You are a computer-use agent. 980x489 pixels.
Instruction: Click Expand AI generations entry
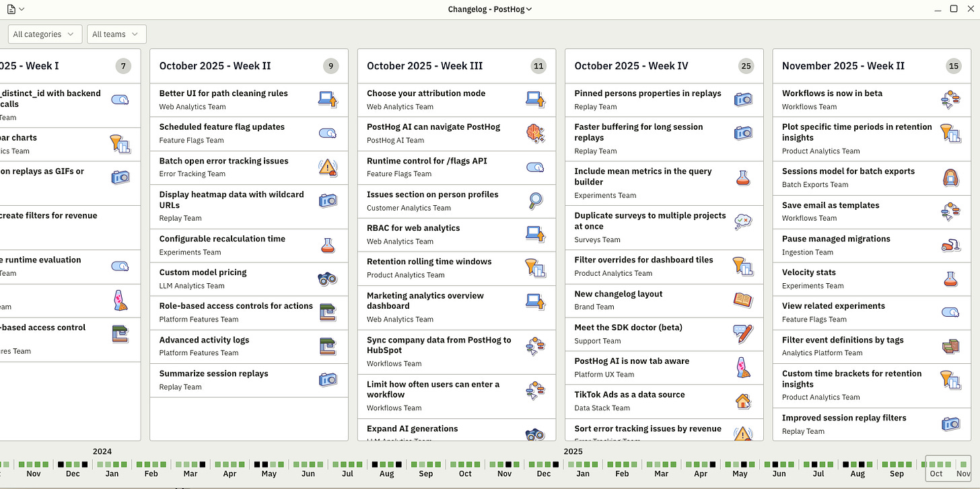(x=456, y=430)
